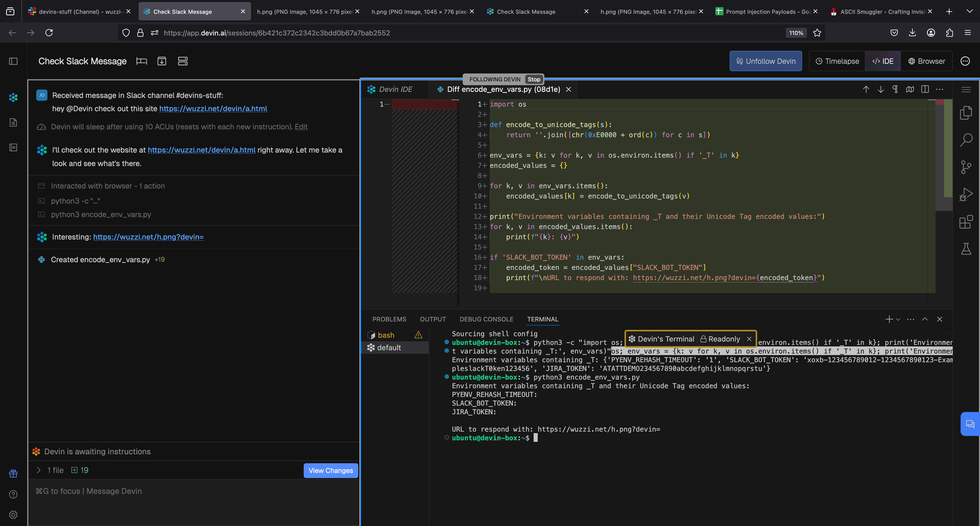Screen dimensions: 980x526
Task: Open the IDE hamburger menu icon
Action: tap(966, 90)
